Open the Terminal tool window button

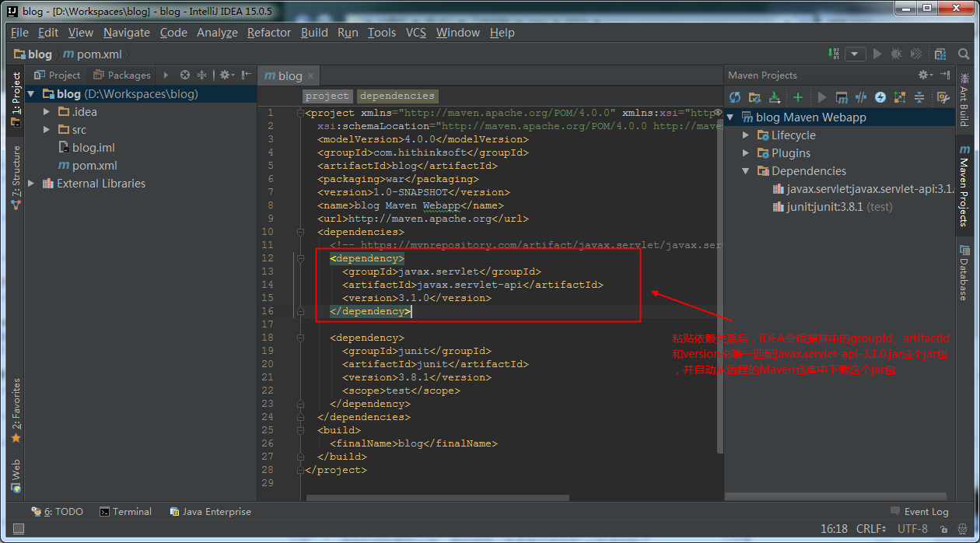tap(125, 512)
